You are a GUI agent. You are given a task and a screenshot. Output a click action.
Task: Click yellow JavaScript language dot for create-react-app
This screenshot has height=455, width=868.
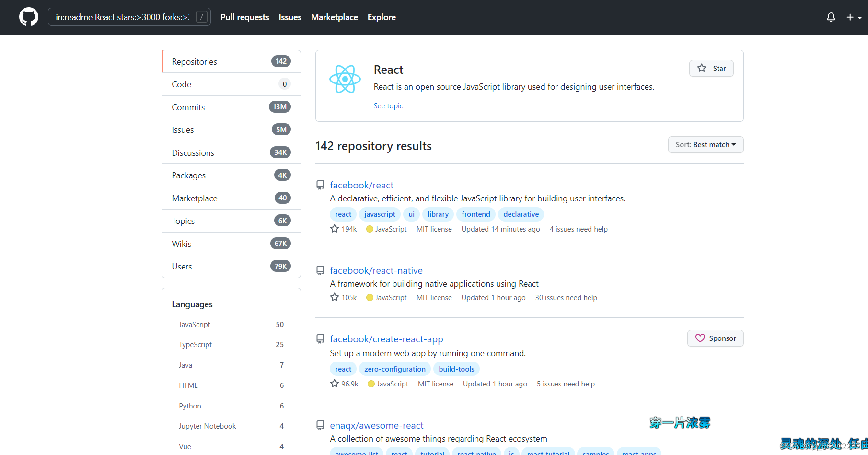[371, 384]
